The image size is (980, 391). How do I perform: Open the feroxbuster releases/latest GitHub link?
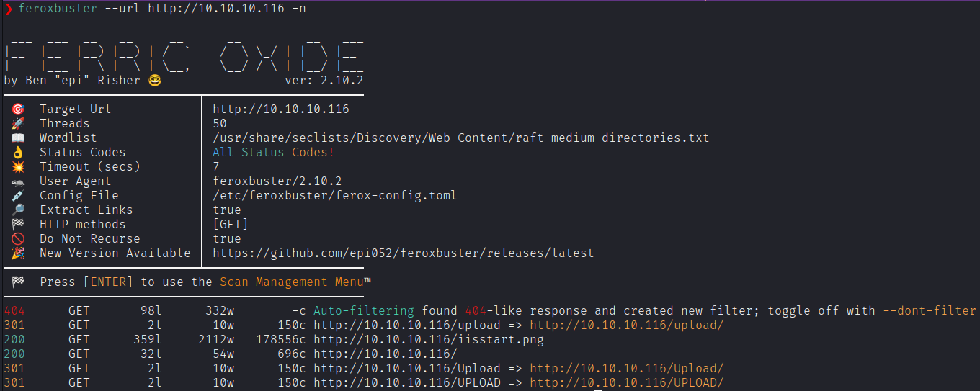404,253
